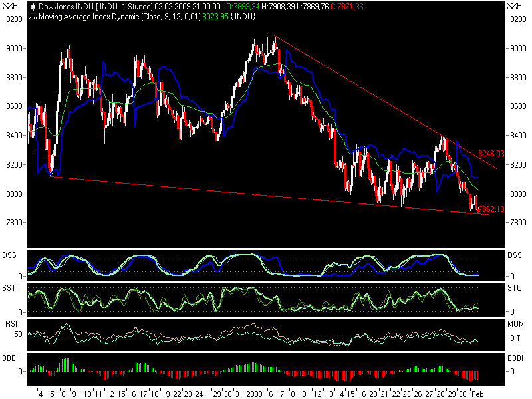Click the Dow Jones INDU chart title
The height and width of the screenshot is (399, 532).
pos(63,5)
